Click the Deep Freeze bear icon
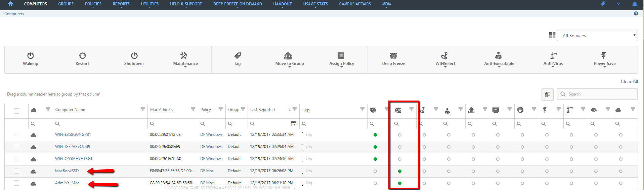 coord(393,55)
